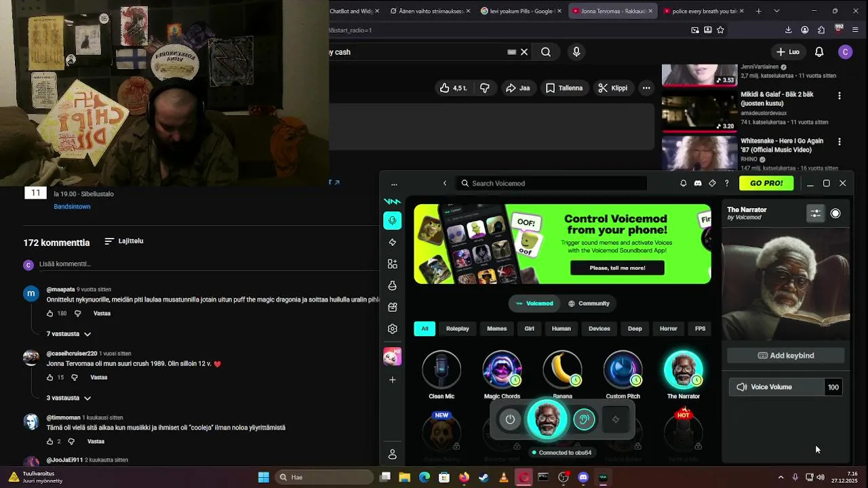Open YouTube Luo create menu
Viewport: 868px width, 488px height.
click(788, 52)
